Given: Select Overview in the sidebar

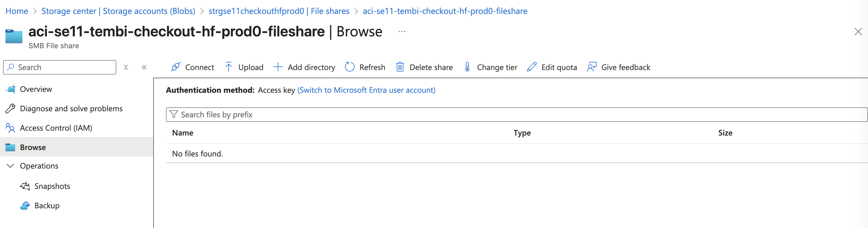Looking at the screenshot, I should click(x=36, y=89).
